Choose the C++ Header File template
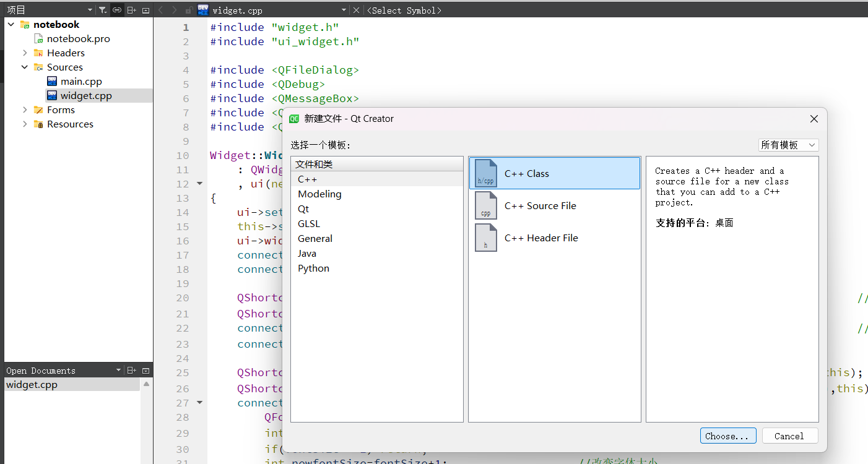Image resolution: width=868 pixels, height=464 pixels. 555,238
